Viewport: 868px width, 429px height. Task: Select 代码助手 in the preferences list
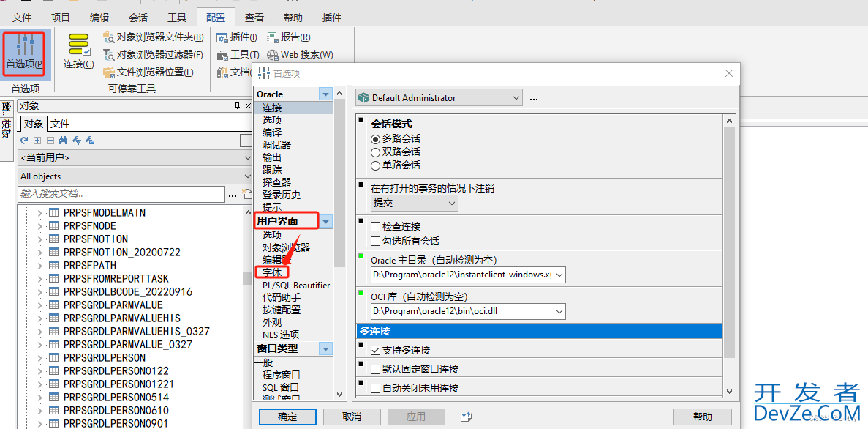coord(282,298)
